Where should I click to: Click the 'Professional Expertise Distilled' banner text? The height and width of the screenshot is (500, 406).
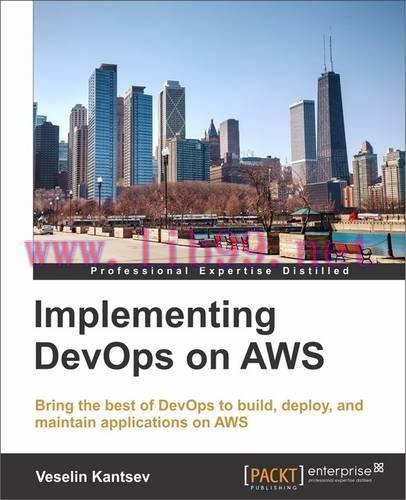pyautogui.click(x=220, y=271)
